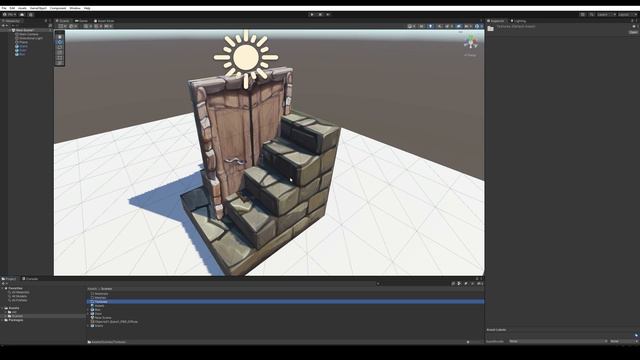Screen dimensions: 640x360
Task: Select the View (hand) tool in Scene overlay
Action: pos(60,37)
